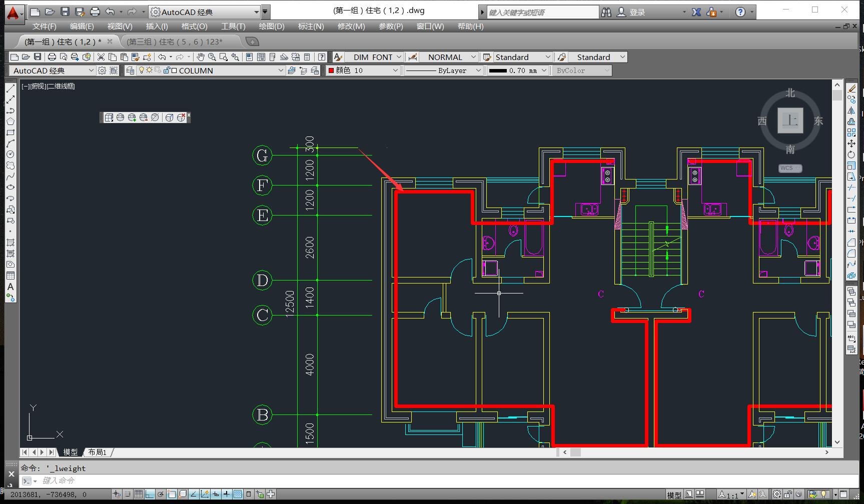Select the Line draw tool
864x504 pixels.
(x=10, y=88)
